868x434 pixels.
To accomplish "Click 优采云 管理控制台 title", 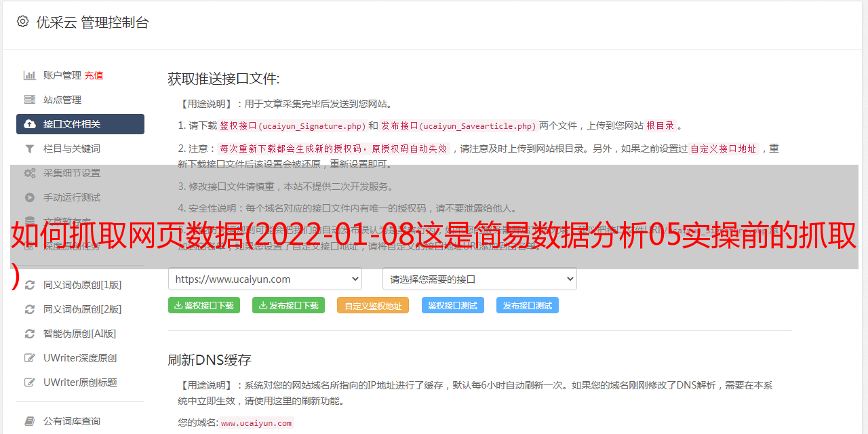I will [92, 22].
